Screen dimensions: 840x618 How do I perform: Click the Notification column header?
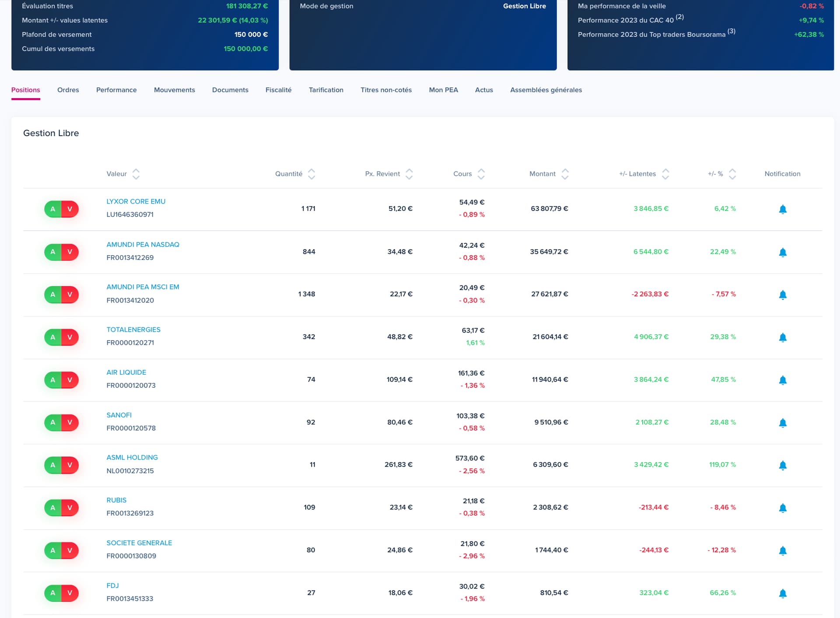click(782, 174)
